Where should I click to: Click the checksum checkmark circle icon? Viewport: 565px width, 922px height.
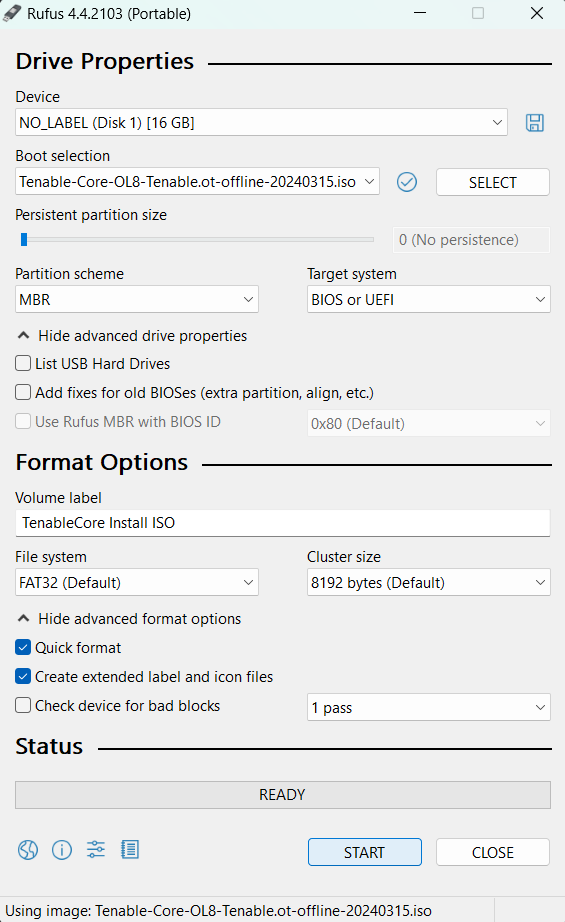coord(407,182)
